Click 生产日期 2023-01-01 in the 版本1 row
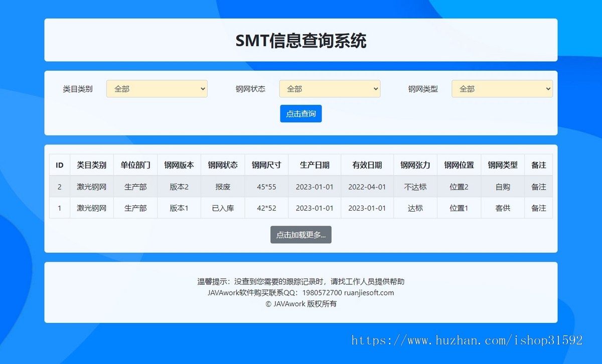602x364 pixels. pyautogui.click(x=315, y=208)
